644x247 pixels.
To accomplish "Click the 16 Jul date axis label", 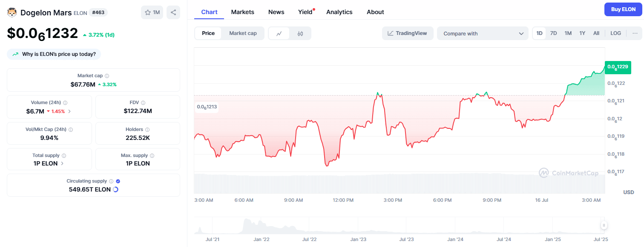I will (541, 200).
